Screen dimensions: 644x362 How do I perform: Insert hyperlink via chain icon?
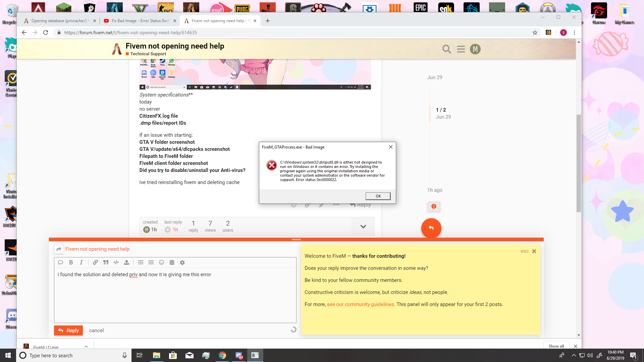(x=95, y=262)
